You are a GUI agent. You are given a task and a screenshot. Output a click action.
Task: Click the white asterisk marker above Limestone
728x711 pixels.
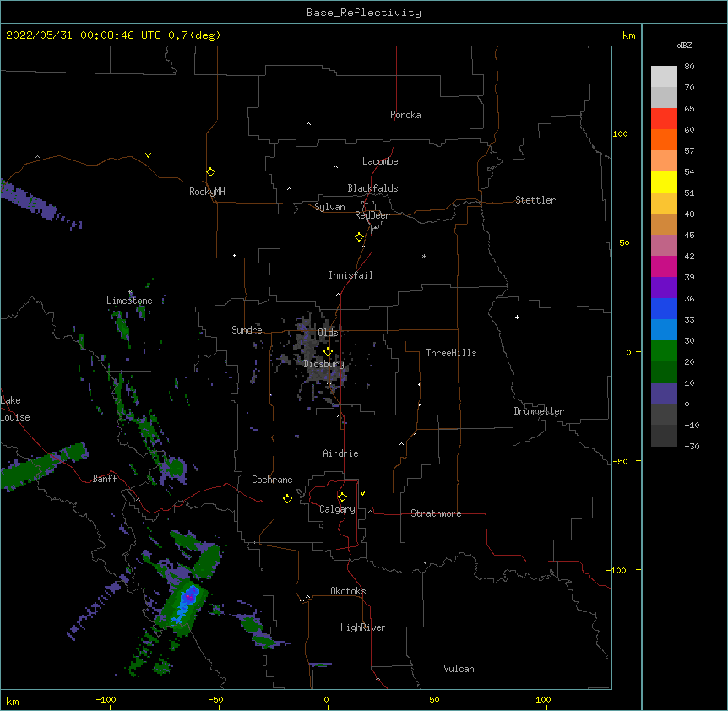pos(130,292)
